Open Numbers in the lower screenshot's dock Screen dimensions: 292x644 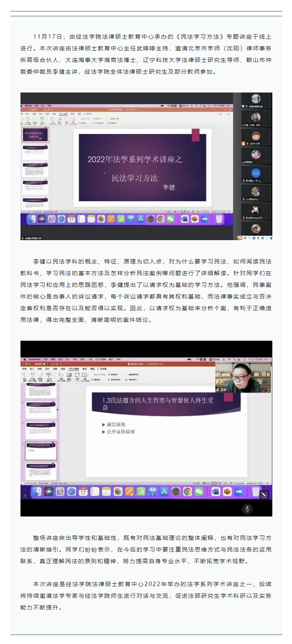coord(141,492)
